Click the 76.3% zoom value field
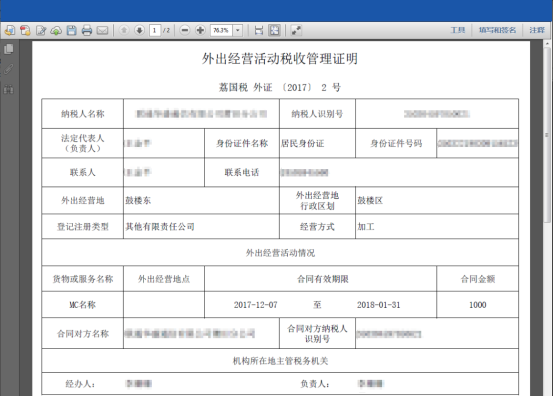This screenshot has width=554, height=396. point(222,30)
